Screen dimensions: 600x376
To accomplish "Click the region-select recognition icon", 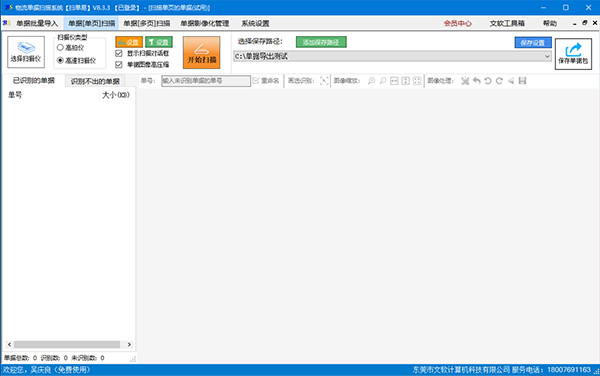I will point(324,81).
